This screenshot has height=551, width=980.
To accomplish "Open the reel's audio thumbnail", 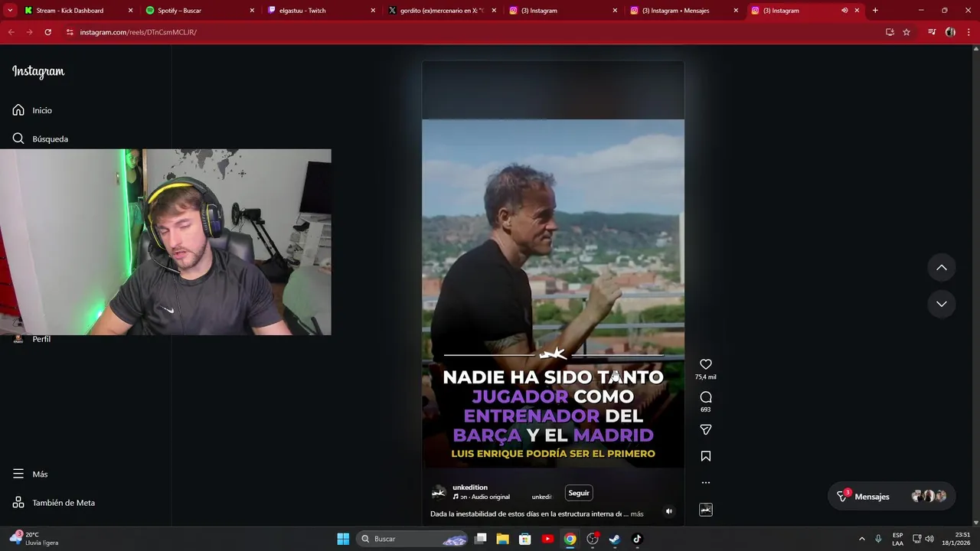I will pyautogui.click(x=706, y=510).
